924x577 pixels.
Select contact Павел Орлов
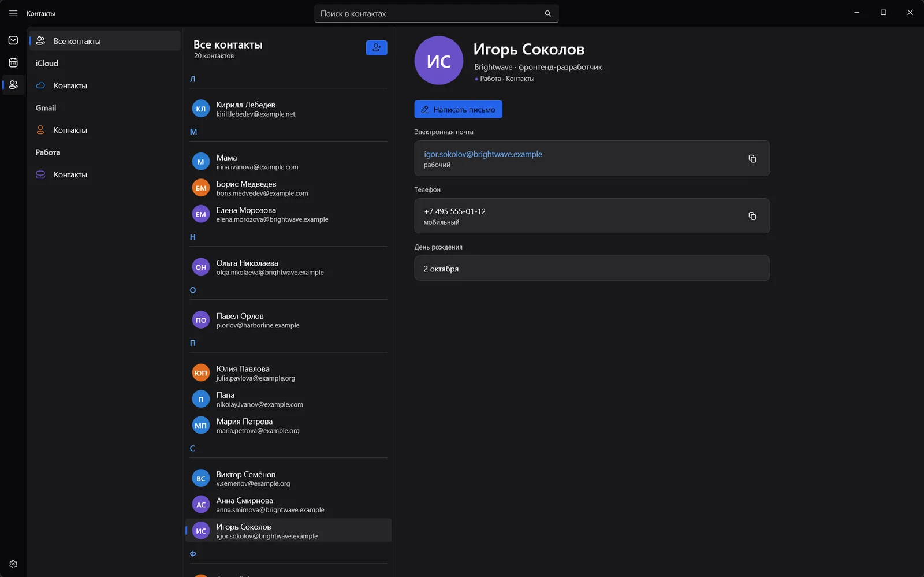tap(288, 320)
